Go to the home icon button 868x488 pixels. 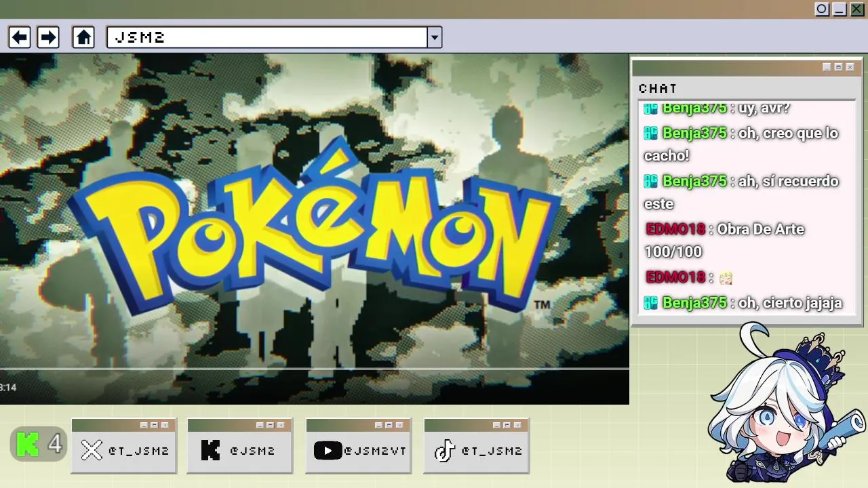point(83,37)
